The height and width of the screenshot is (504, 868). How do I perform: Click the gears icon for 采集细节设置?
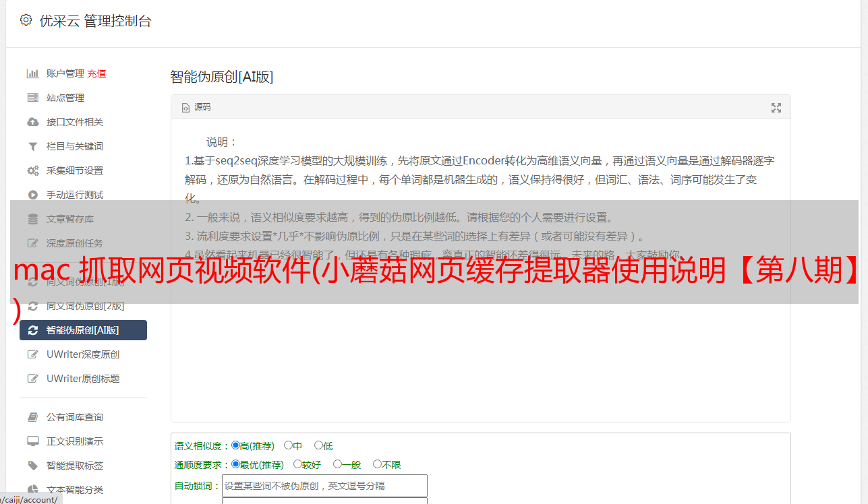32,170
